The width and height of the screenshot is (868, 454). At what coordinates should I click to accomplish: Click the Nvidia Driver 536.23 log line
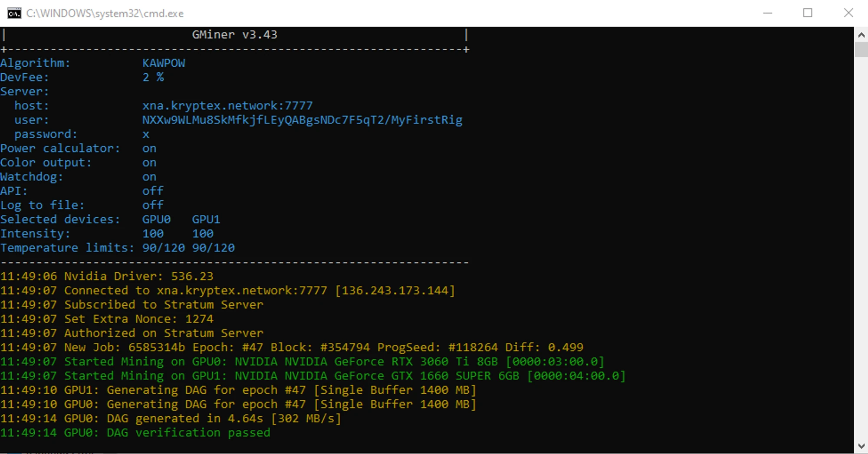(x=107, y=276)
